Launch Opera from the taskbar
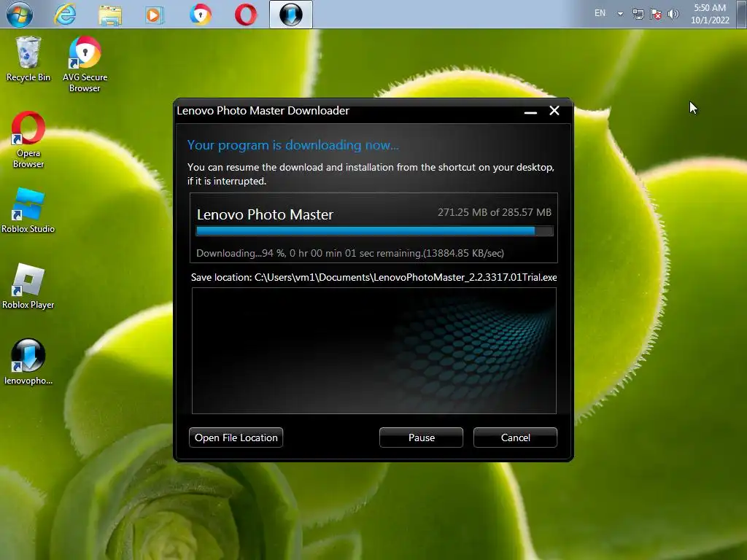Image resolution: width=747 pixels, height=560 pixels. click(246, 15)
